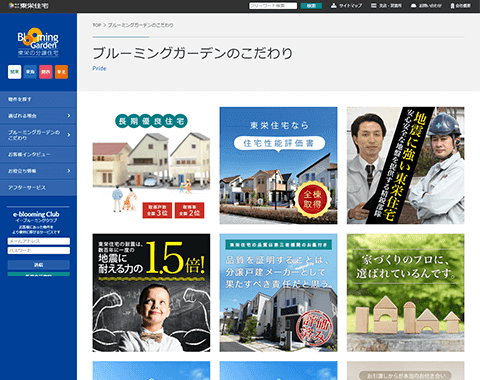Expand the お役立ち情報 chevron arrow
This screenshot has height=380, width=480.
coord(69,171)
